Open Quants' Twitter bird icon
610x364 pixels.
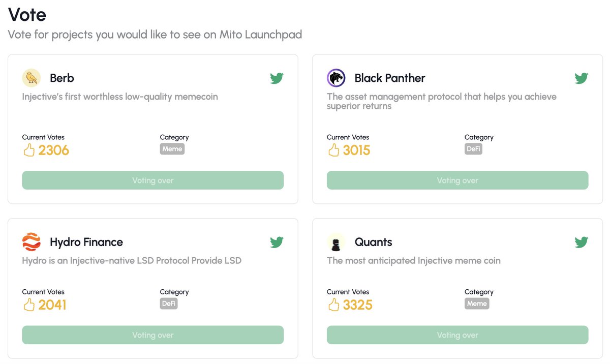tap(582, 242)
